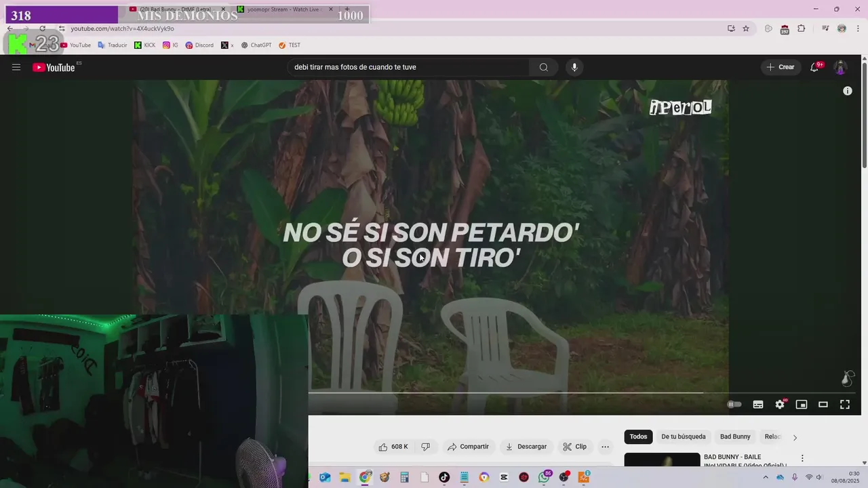Open the YouTube notifications bell

[x=814, y=67]
